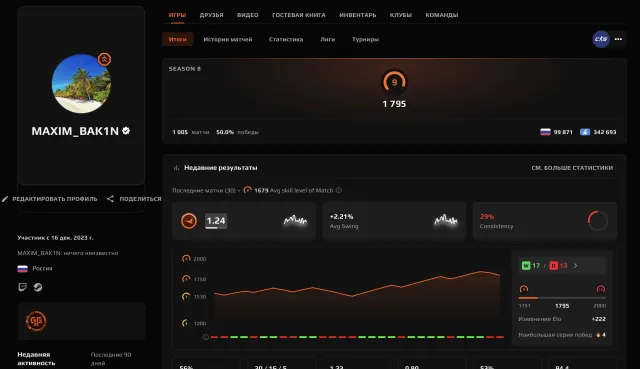Click the 29% Consistency value
The height and width of the screenshot is (369, 640).
[487, 216]
